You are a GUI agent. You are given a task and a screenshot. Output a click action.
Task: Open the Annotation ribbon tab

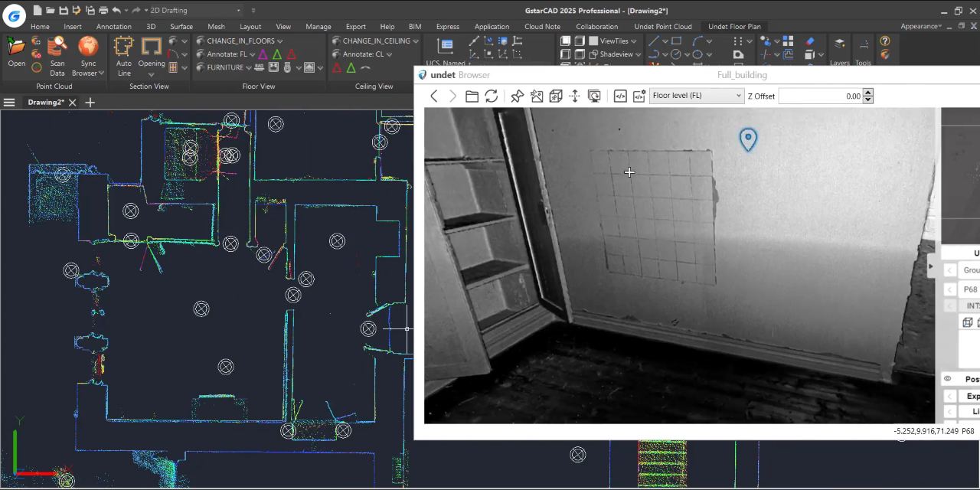tap(114, 26)
